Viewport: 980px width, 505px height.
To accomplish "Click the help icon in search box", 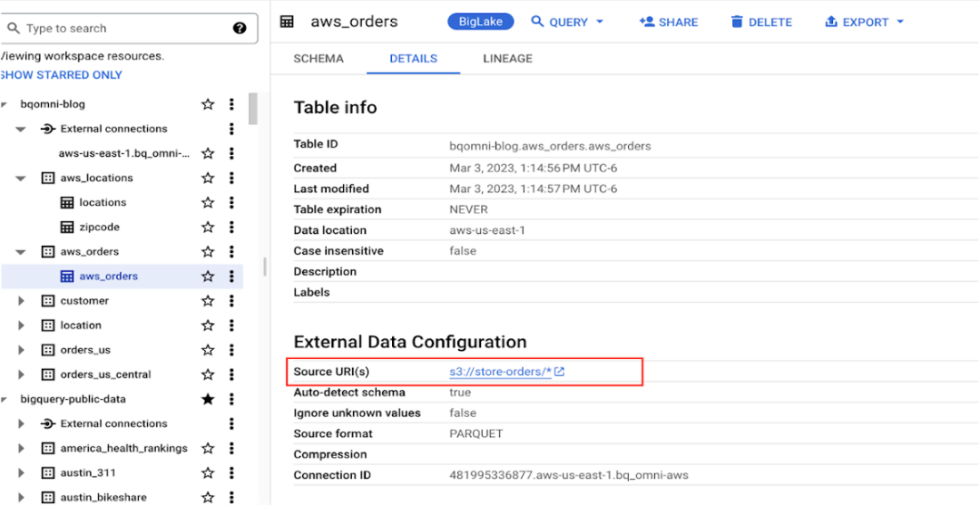I will (240, 28).
